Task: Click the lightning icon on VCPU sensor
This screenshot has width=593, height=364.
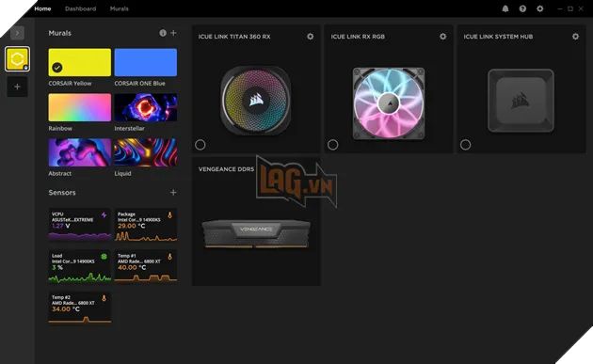Action: [x=104, y=215]
